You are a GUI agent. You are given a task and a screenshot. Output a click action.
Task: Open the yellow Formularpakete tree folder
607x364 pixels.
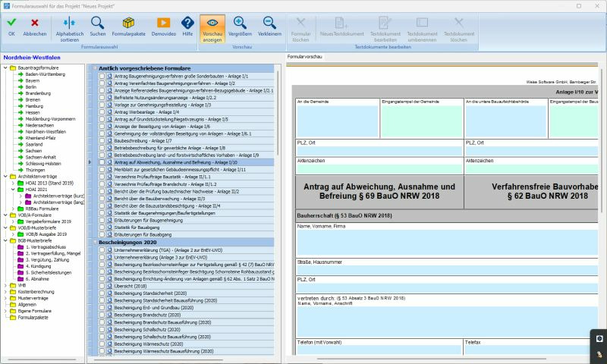pos(13,318)
